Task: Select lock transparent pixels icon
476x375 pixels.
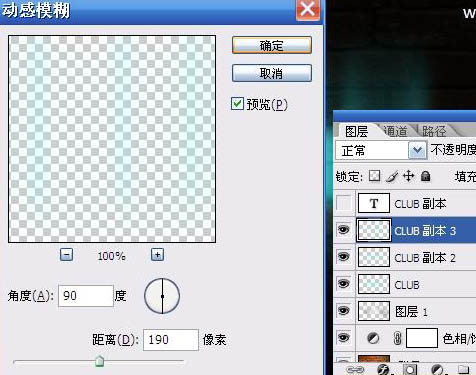Action: click(374, 176)
